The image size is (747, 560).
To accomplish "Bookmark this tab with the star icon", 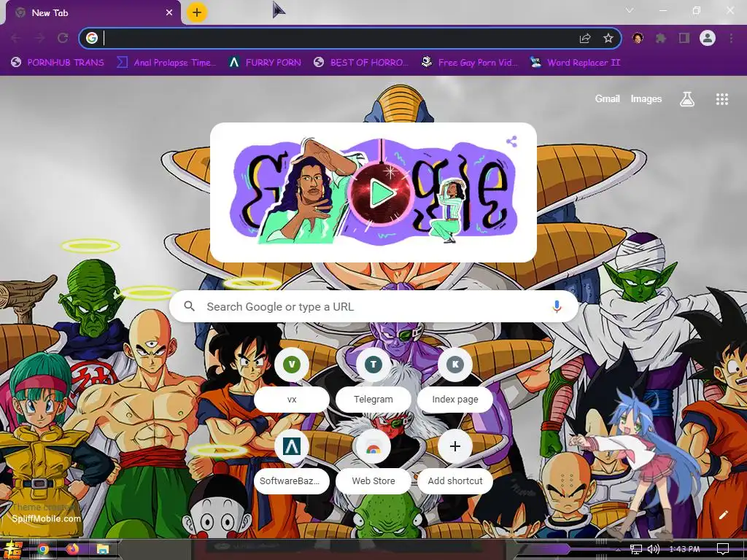I will tap(608, 38).
